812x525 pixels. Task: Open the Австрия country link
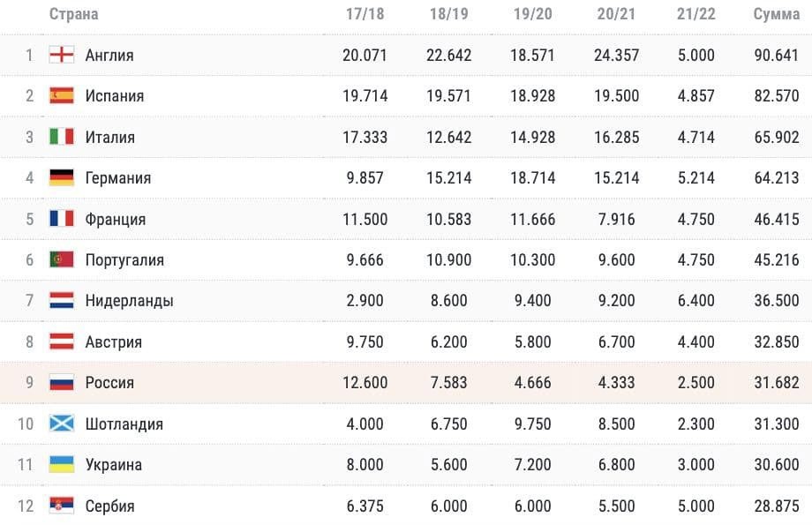[x=113, y=341]
